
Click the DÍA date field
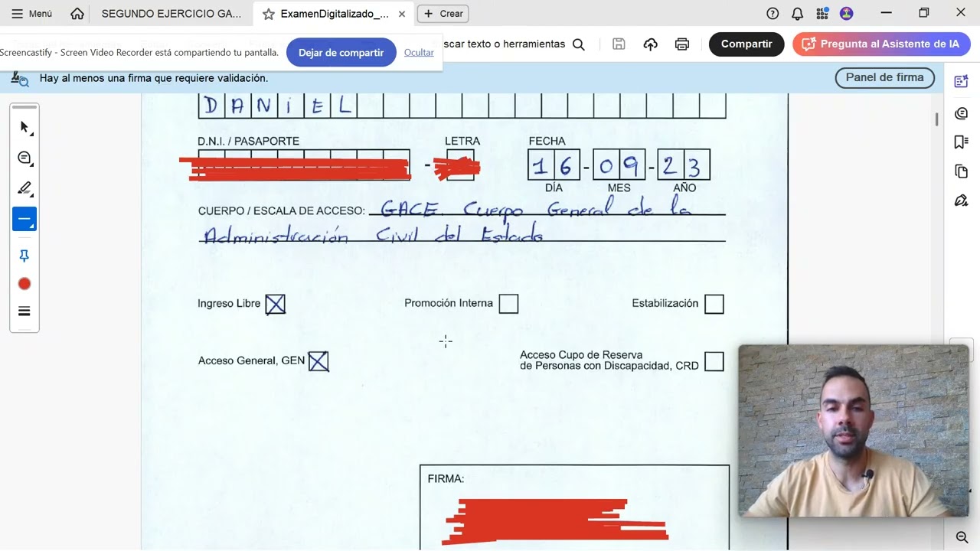coord(554,165)
